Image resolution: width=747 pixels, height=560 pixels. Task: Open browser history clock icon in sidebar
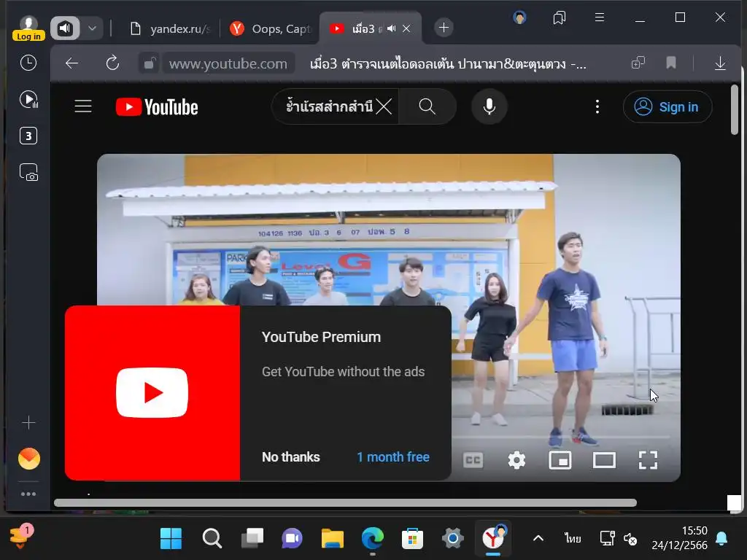(28, 63)
